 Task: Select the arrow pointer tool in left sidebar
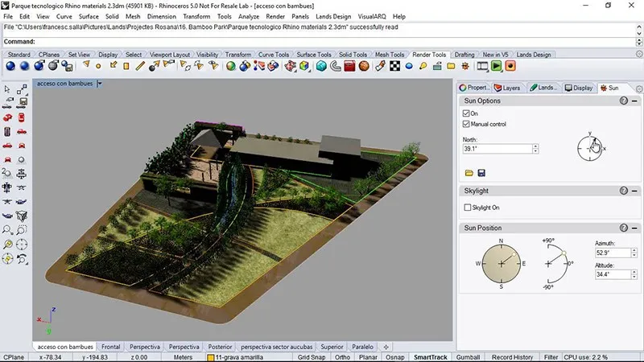tap(7, 89)
